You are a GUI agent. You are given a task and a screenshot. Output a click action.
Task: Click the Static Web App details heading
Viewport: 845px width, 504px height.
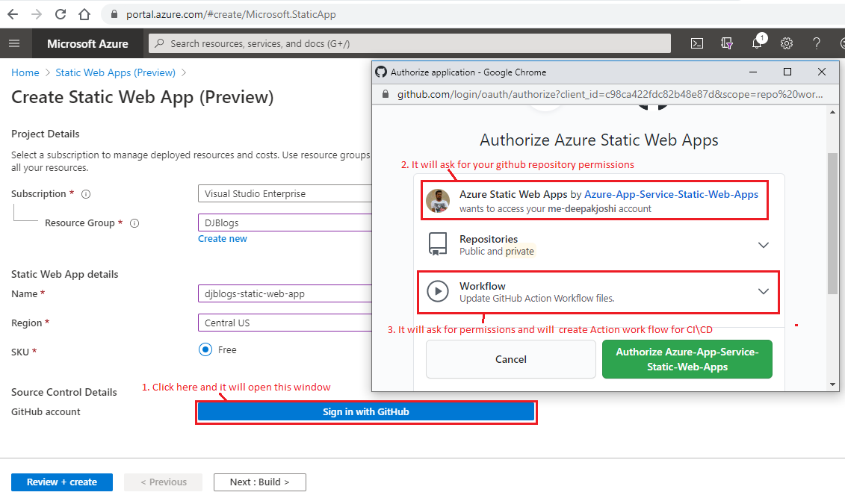pos(65,275)
